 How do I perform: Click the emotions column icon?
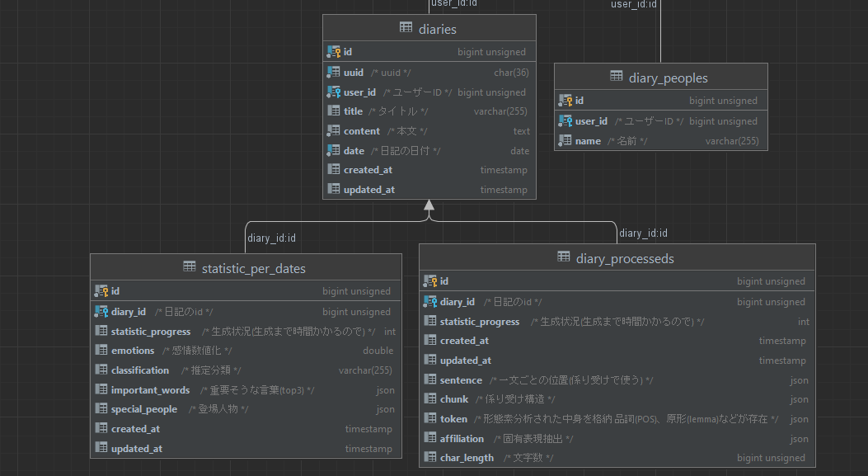pos(101,351)
